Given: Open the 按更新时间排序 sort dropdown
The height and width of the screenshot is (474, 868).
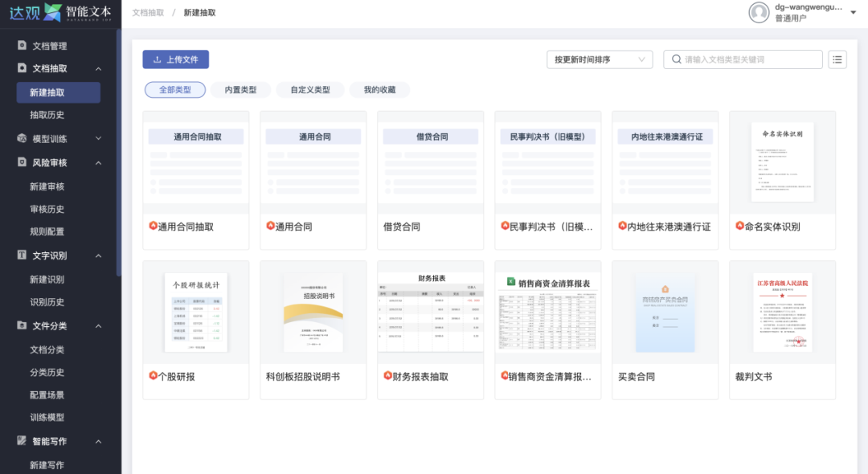Looking at the screenshot, I should coord(600,59).
